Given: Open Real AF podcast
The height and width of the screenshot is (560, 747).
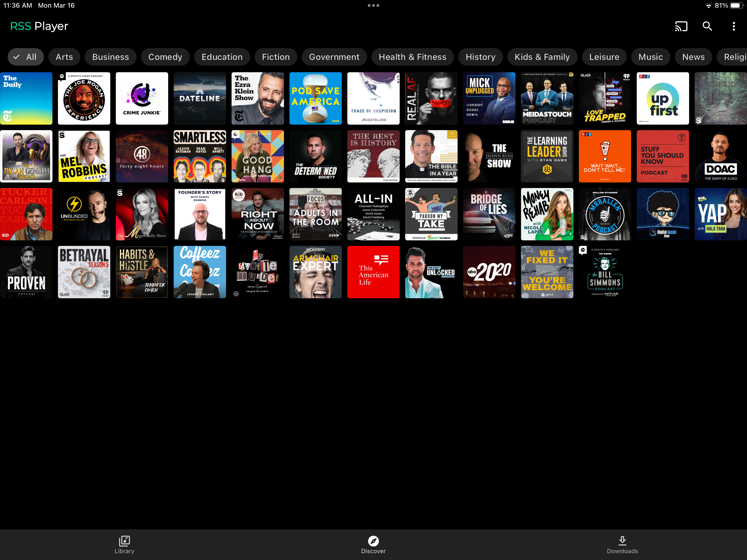Looking at the screenshot, I should [431, 98].
